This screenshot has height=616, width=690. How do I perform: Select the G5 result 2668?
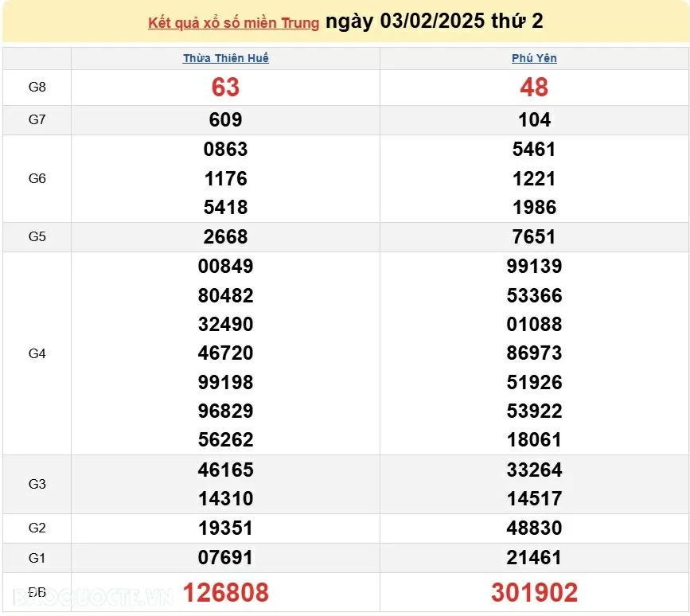click(x=225, y=236)
